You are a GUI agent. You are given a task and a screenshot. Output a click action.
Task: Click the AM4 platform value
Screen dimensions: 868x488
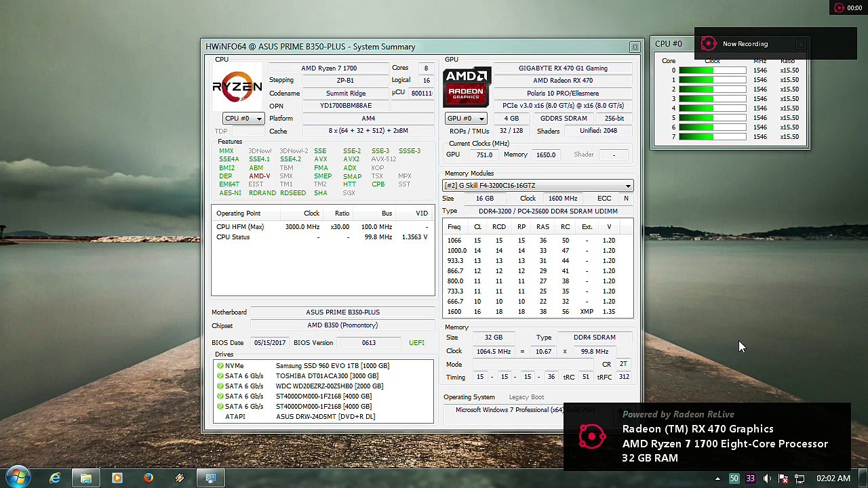click(x=368, y=119)
